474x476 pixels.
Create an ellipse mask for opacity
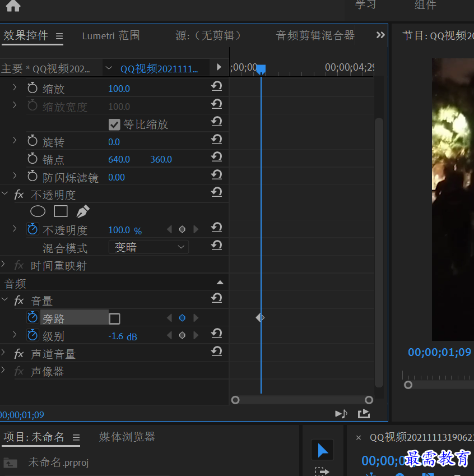coord(38,211)
